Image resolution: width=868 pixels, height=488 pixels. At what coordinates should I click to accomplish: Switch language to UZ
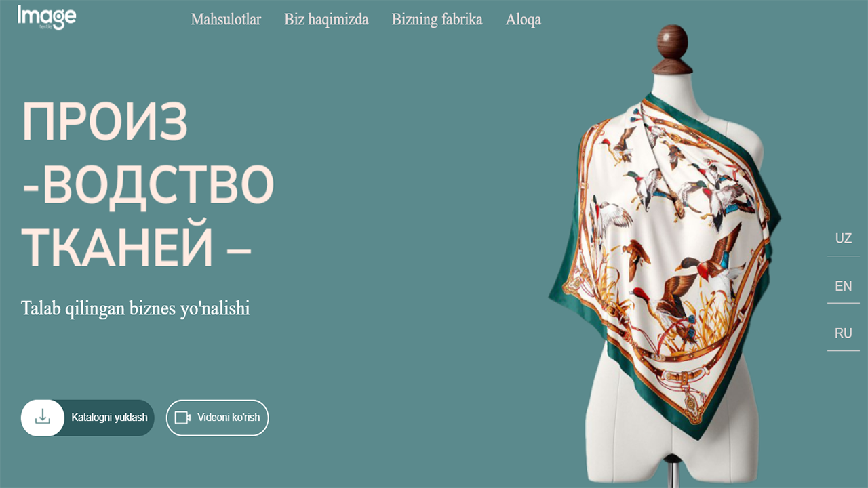[x=844, y=239]
